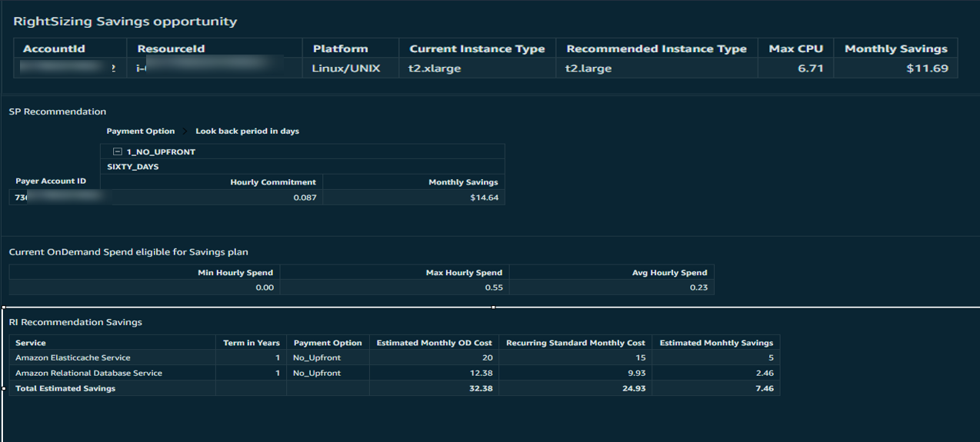Click the Hourly Commitment column header
The width and height of the screenshot is (980, 442).
(273, 182)
